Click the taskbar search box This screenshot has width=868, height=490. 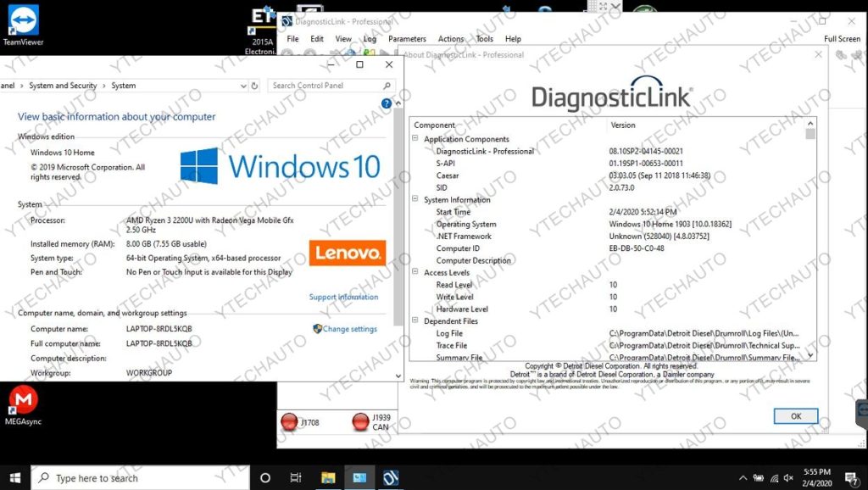tap(140, 478)
